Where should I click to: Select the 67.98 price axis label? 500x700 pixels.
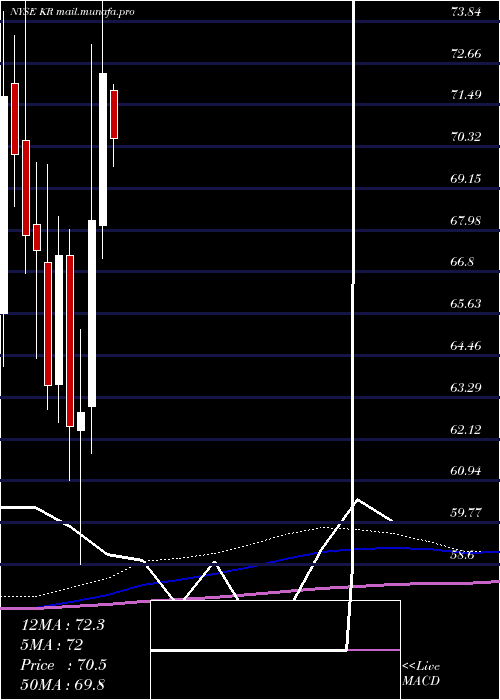click(466, 220)
